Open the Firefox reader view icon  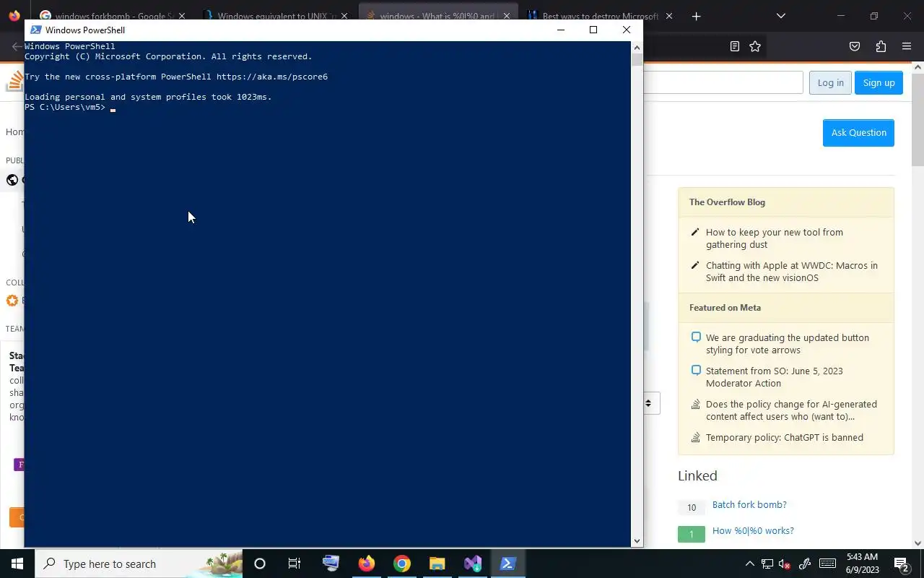click(735, 46)
